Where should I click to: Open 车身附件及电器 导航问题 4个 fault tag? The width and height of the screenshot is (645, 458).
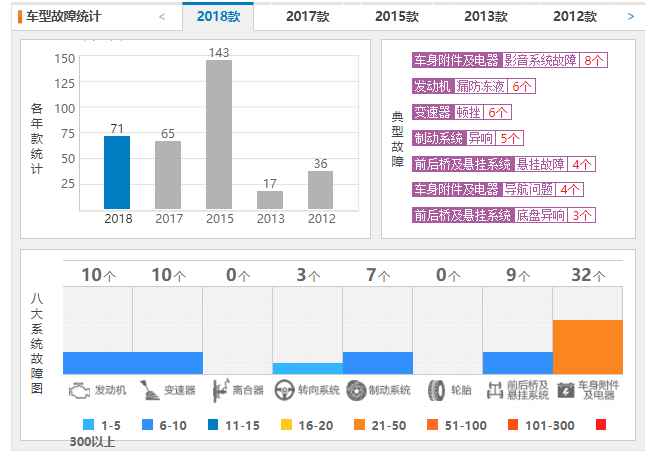tap(498, 189)
